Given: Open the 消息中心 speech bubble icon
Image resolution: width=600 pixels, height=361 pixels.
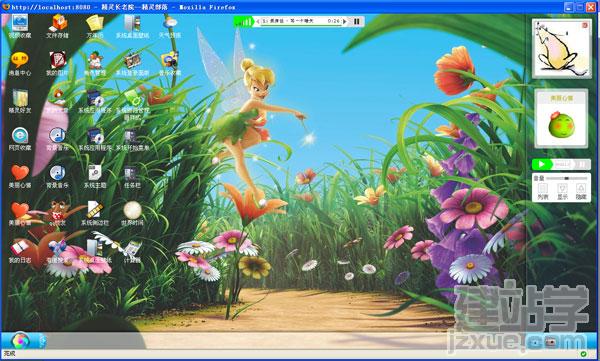Looking at the screenshot, I should click(x=20, y=60).
